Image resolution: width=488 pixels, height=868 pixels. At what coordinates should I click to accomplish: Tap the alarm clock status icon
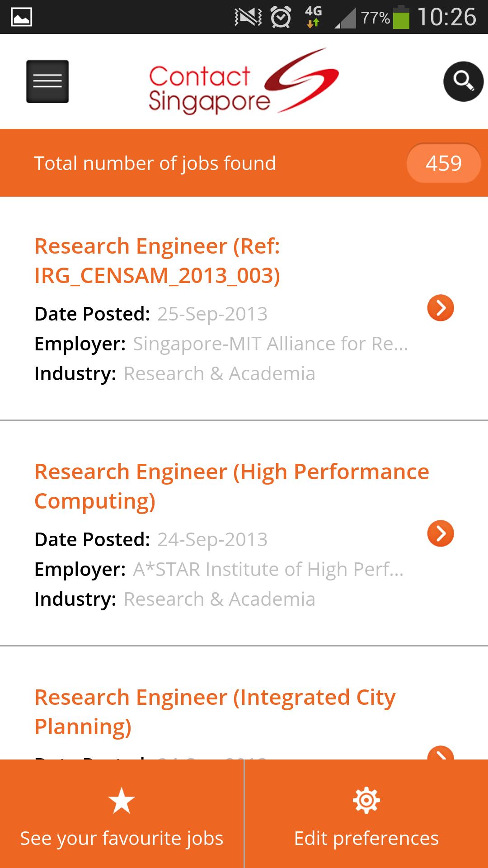point(281,17)
